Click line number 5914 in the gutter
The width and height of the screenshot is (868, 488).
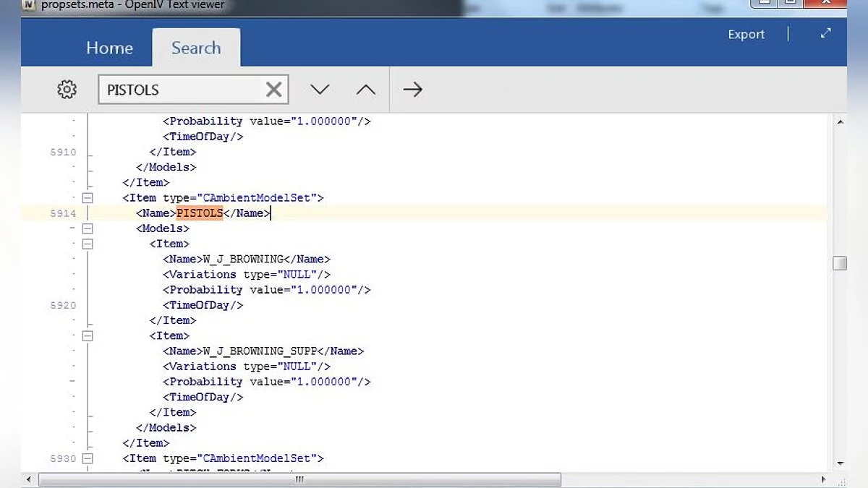coord(63,213)
